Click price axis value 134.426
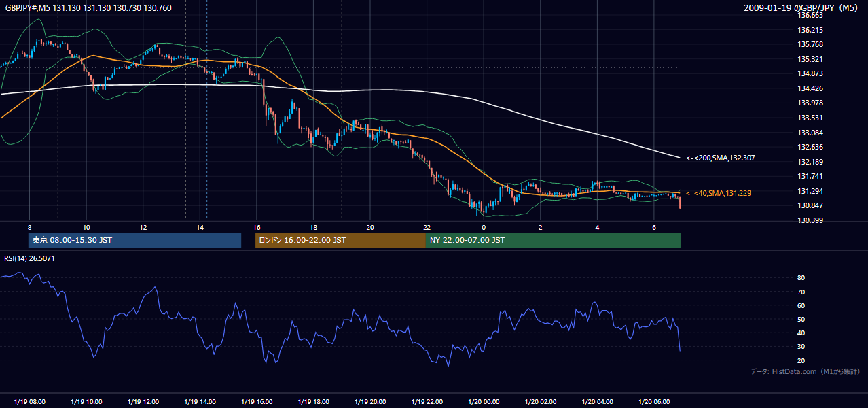Screen dimensions: 868x408 [x=810, y=88]
